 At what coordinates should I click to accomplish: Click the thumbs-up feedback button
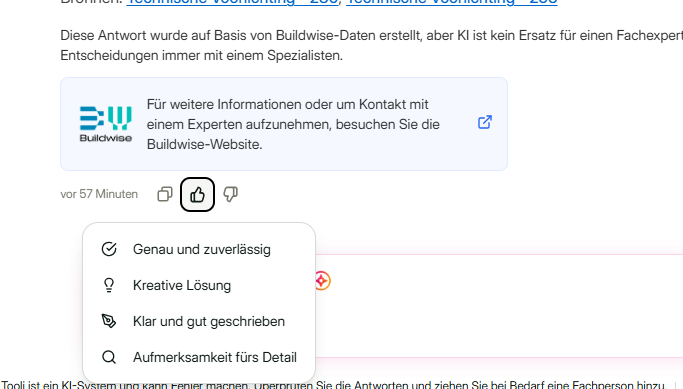point(197,194)
